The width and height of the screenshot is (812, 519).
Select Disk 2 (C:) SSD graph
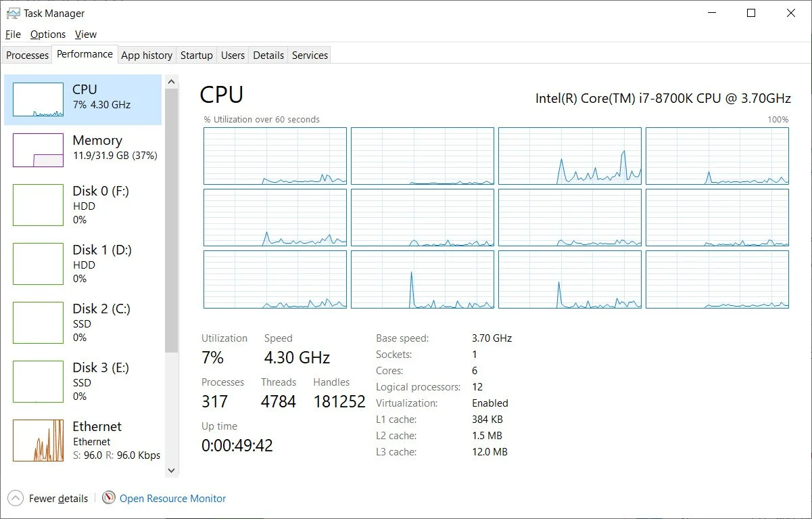tap(38, 323)
